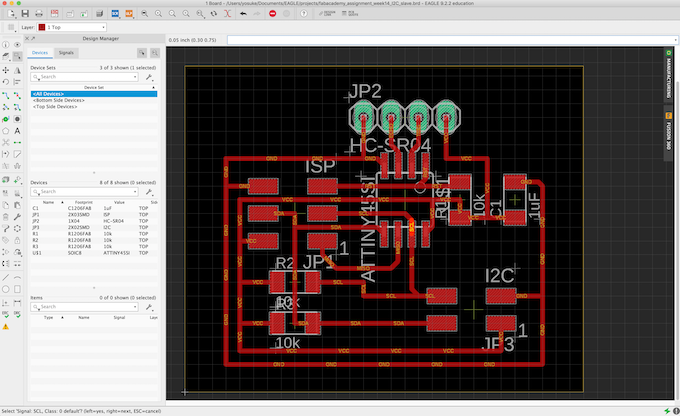Click the Info tool icon

click(x=7, y=44)
